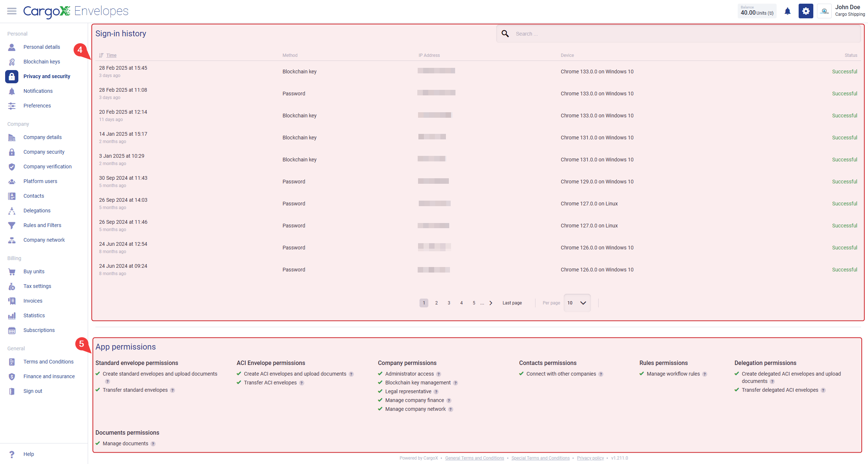Open the Per page dropdown

pos(577,303)
